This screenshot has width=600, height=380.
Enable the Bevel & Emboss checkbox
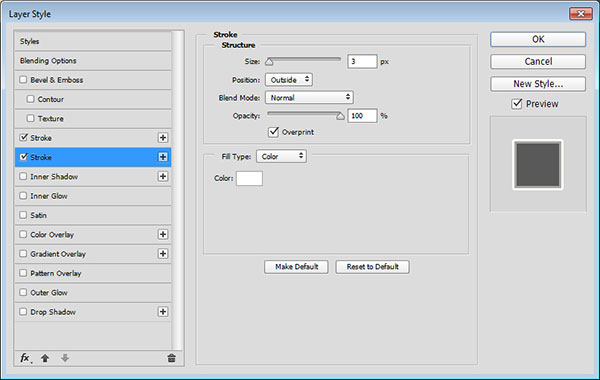23,80
